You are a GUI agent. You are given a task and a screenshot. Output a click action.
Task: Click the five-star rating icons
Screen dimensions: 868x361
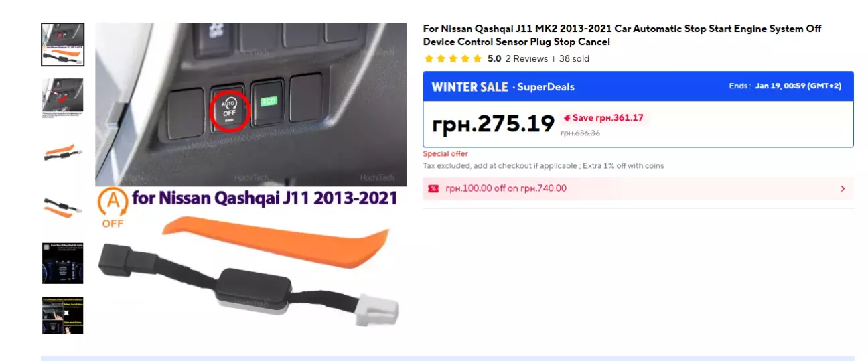(x=453, y=59)
